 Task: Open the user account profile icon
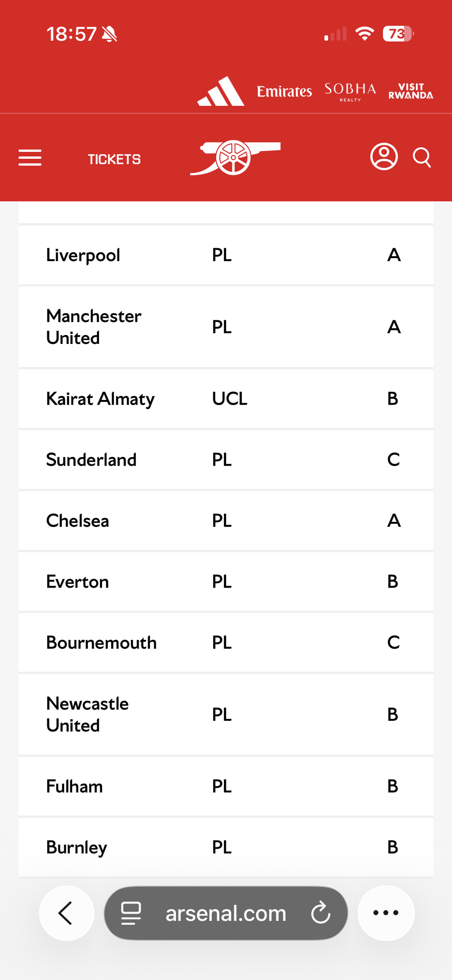point(383,157)
